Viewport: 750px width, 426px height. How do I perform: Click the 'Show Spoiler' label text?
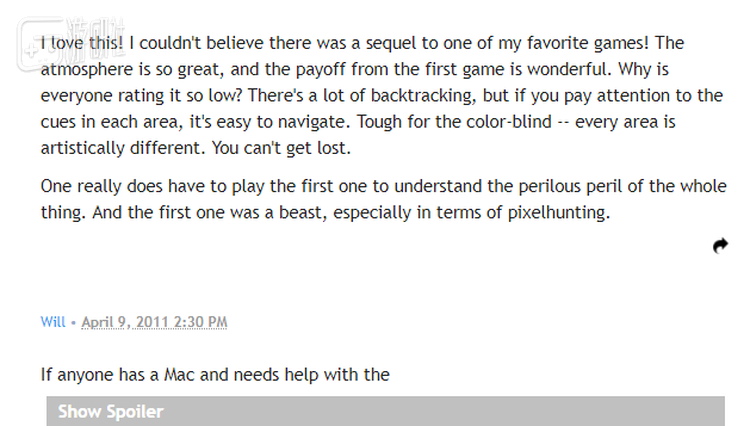tap(110, 411)
